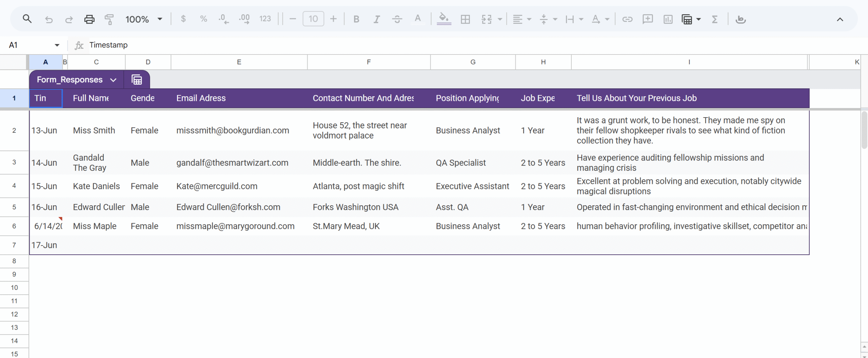This screenshot has height=358, width=868.
Task: Increase decimal places
Action: click(x=244, y=19)
